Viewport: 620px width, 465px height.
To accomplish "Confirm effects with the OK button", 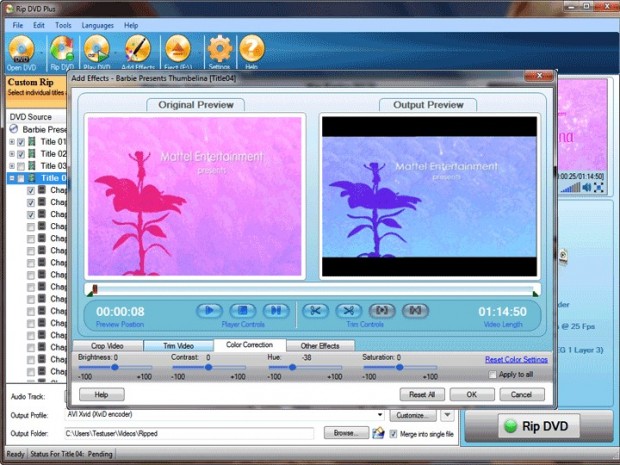I will pyautogui.click(x=472, y=394).
